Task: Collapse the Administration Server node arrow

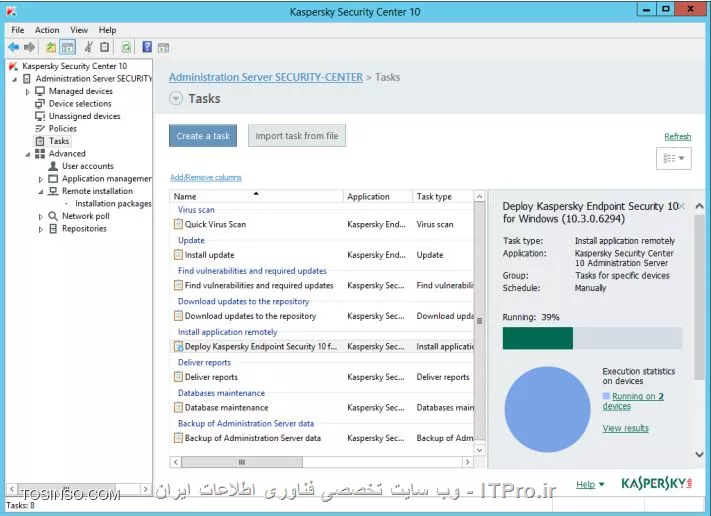Action: [15, 79]
